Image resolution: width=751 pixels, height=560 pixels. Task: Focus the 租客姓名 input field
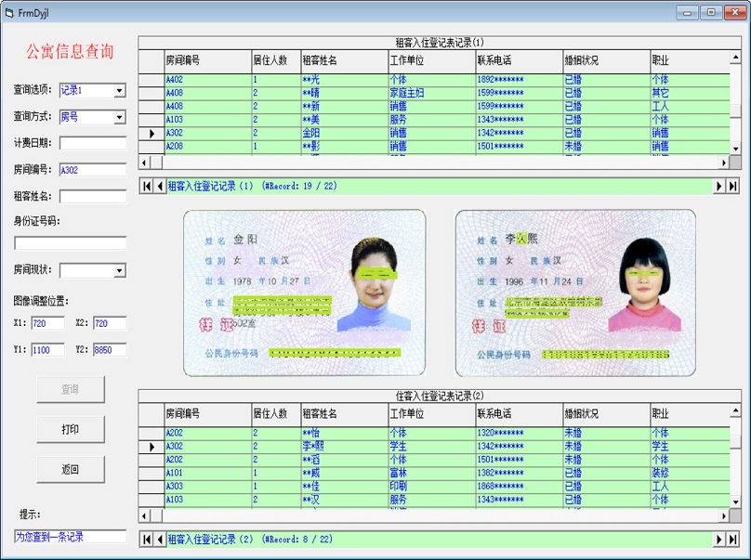tap(93, 196)
